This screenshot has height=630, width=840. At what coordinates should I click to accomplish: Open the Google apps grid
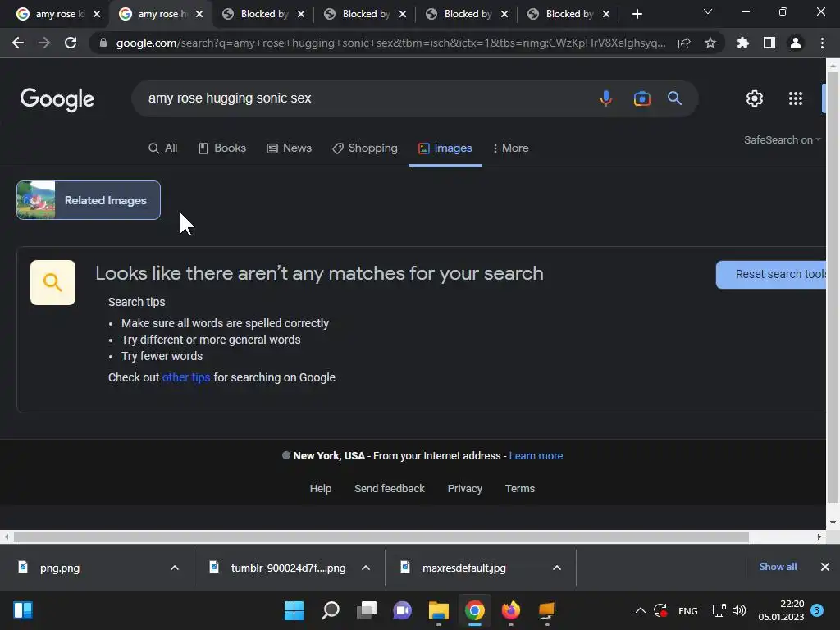(796, 98)
